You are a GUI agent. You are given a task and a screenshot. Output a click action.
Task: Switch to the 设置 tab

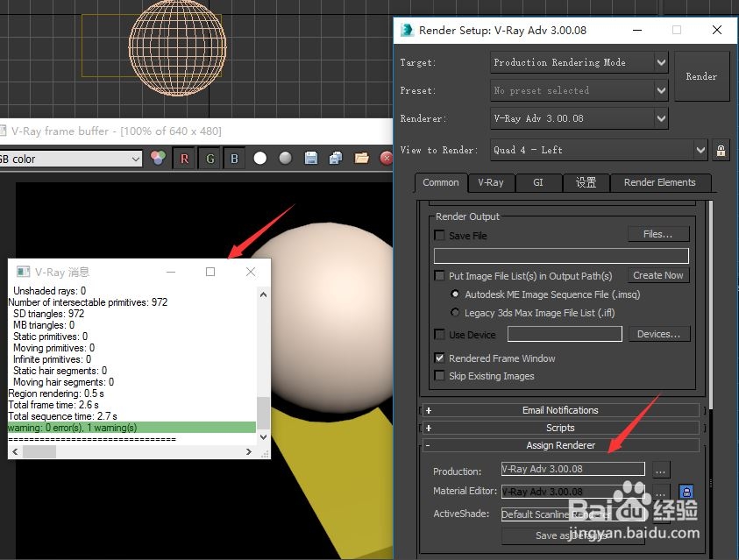[586, 183]
